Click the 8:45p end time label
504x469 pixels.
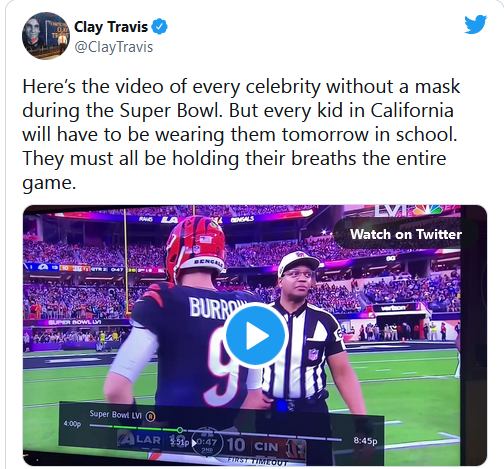coord(365,441)
